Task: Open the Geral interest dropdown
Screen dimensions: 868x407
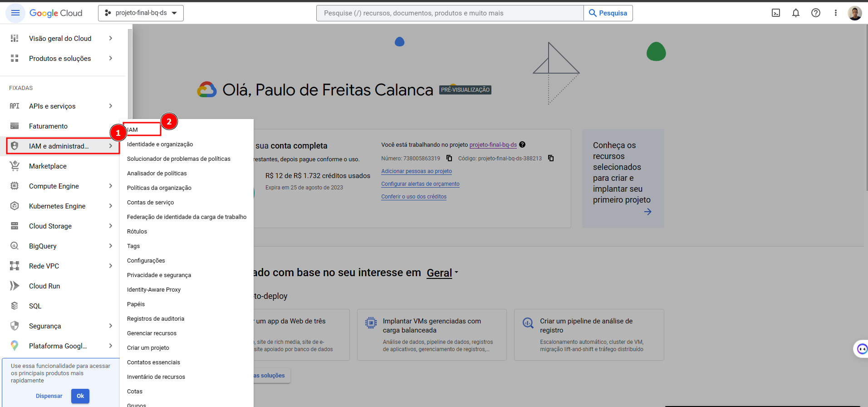Action: [x=442, y=273]
